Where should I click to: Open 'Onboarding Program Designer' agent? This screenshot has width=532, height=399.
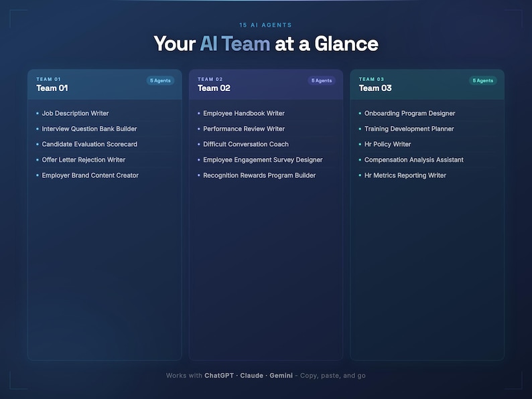point(410,114)
